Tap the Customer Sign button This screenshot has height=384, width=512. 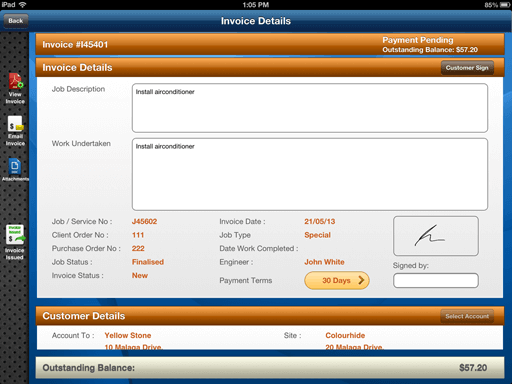[x=467, y=68]
